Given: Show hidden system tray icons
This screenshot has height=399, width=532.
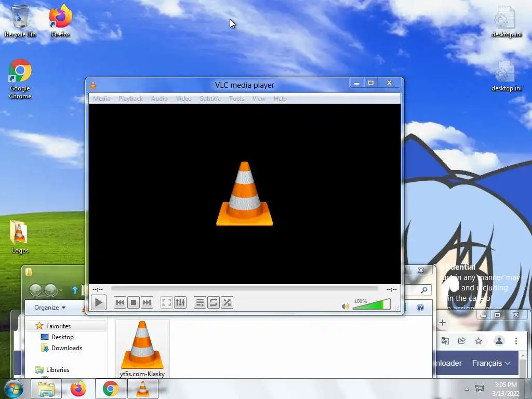Looking at the screenshot, I should click(x=467, y=389).
